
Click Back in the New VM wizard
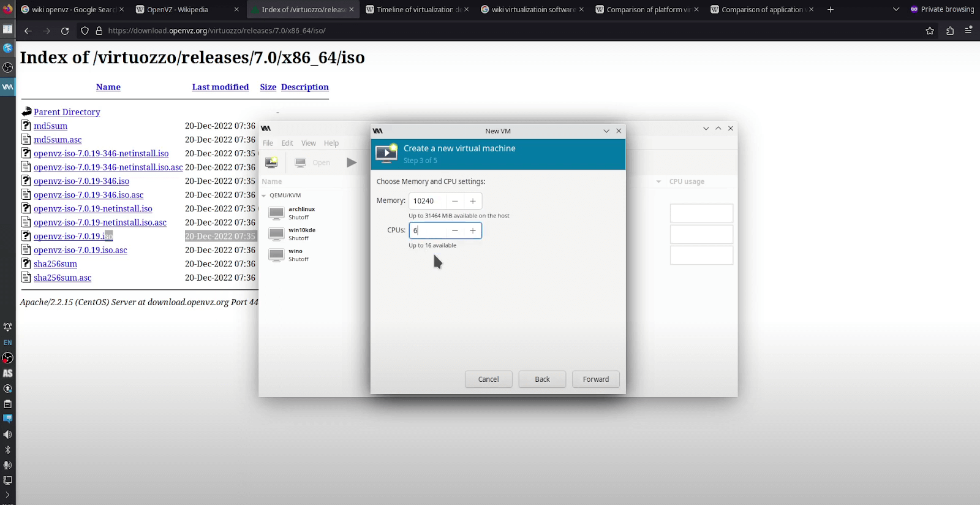[542, 379]
